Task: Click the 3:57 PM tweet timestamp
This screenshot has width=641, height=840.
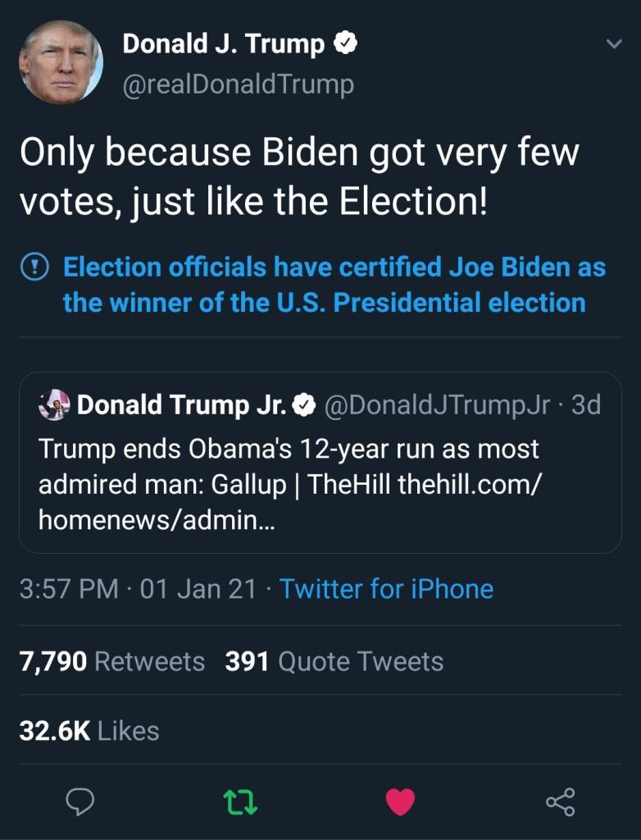Action: (x=69, y=589)
